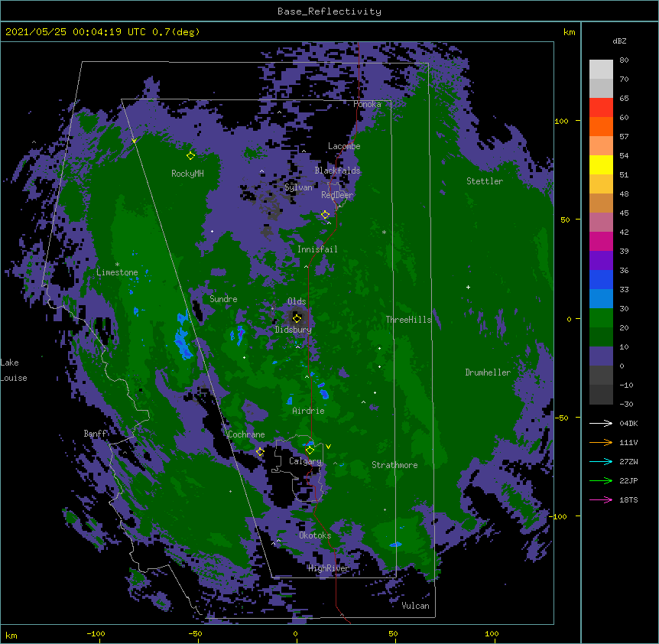This screenshot has height=644, width=659.
Task: Click the RedDeer city label
Action: 337,195
